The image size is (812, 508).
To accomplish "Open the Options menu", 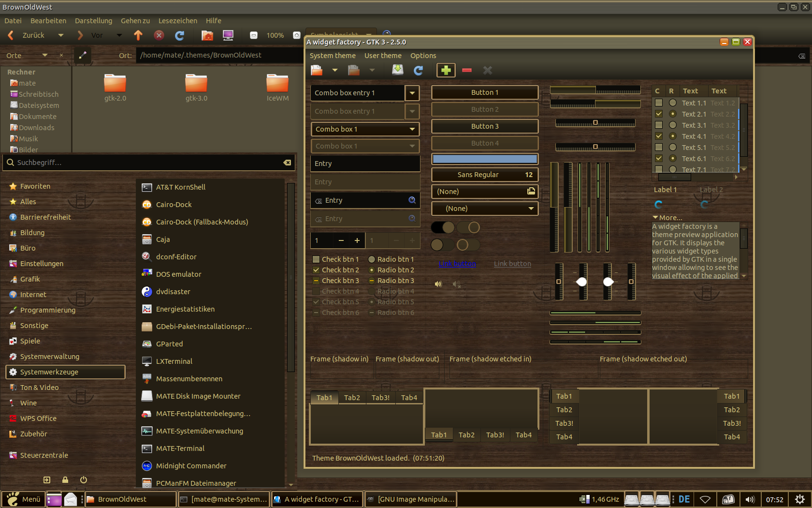I will (423, 56).
